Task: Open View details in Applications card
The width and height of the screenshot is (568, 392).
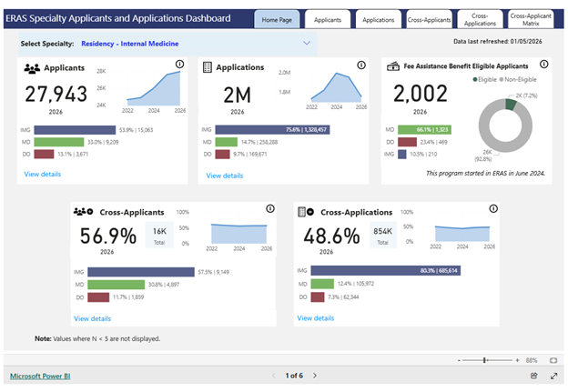Action: click(225, 176)
